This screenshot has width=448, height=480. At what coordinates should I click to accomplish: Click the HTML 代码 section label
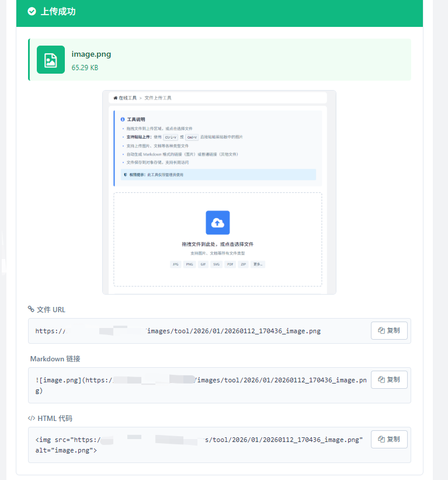pyautogui.click(x=55, y=418)
